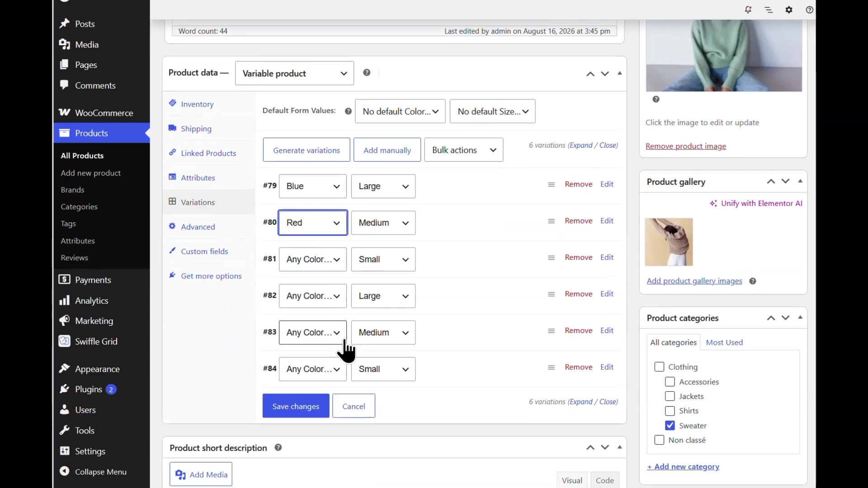Click the Media icon in sidebar
Image resolution: width=868 pixels, height=488 pixels.
(x=64, y=44)
